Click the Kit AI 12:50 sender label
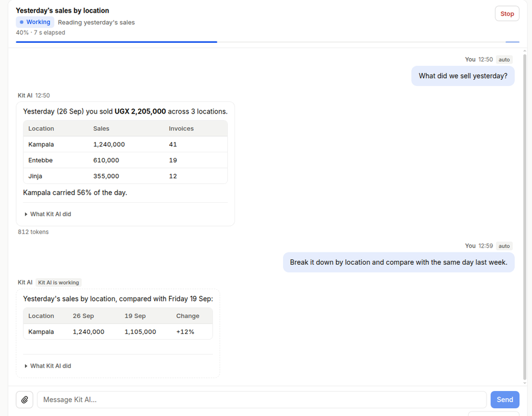The width and height of the screenshot is (532, 416). coord(34,96)
